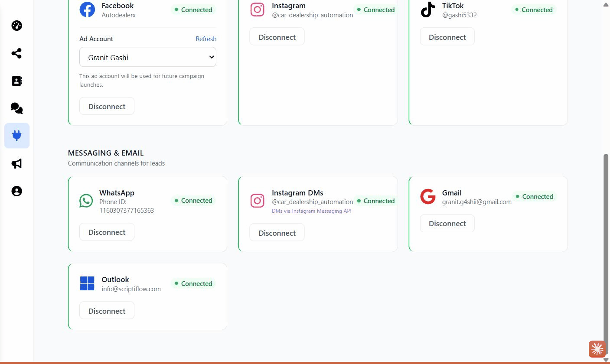
Task: Click the ad account helper text
Action: (x=142, y=80)
